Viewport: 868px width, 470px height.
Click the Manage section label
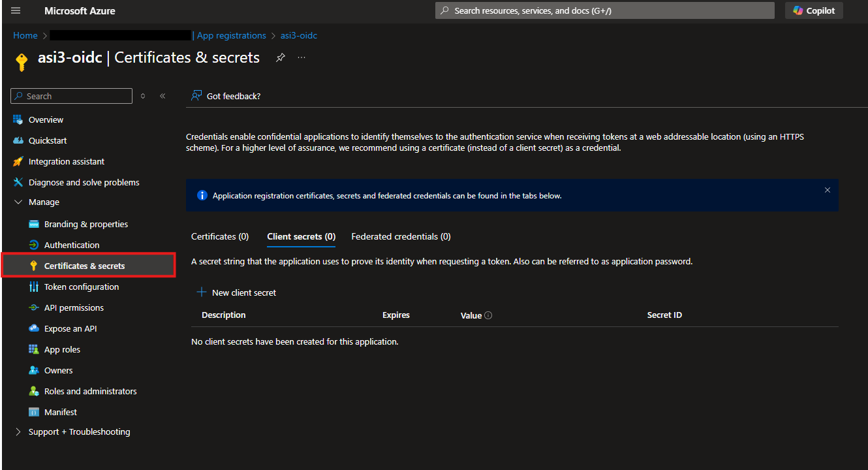click(x=44, y=202)
